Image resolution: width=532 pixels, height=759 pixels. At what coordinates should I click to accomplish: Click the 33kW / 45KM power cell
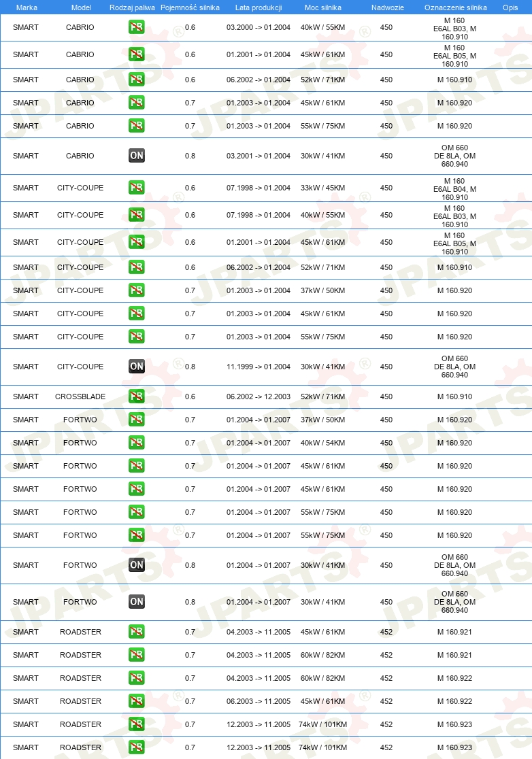pos(323,188)
